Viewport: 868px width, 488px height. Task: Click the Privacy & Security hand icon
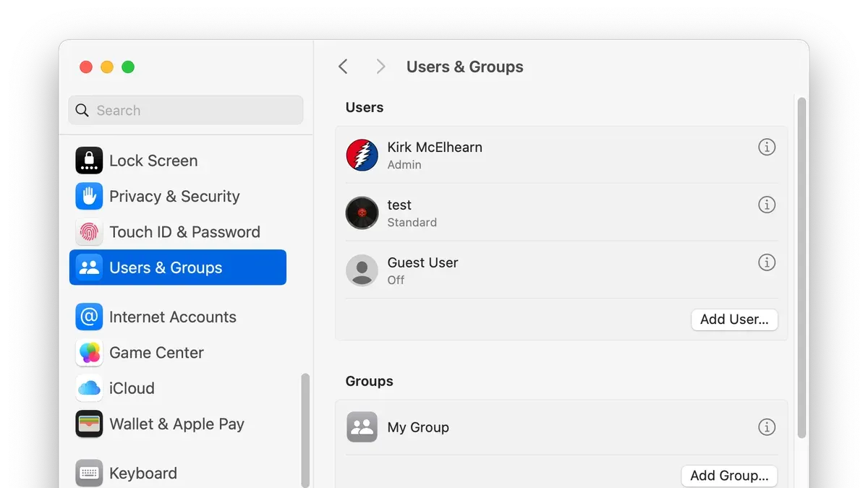(89, 196)
